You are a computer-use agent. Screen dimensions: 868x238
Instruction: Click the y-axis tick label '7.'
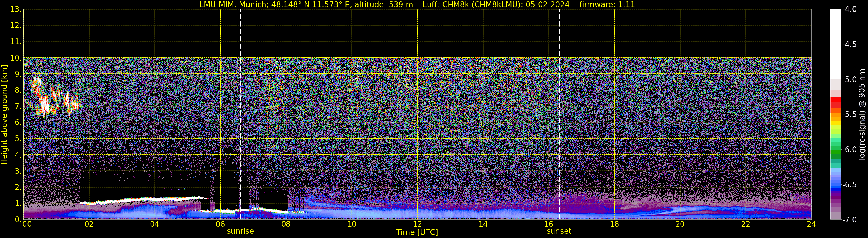[18, 107]
